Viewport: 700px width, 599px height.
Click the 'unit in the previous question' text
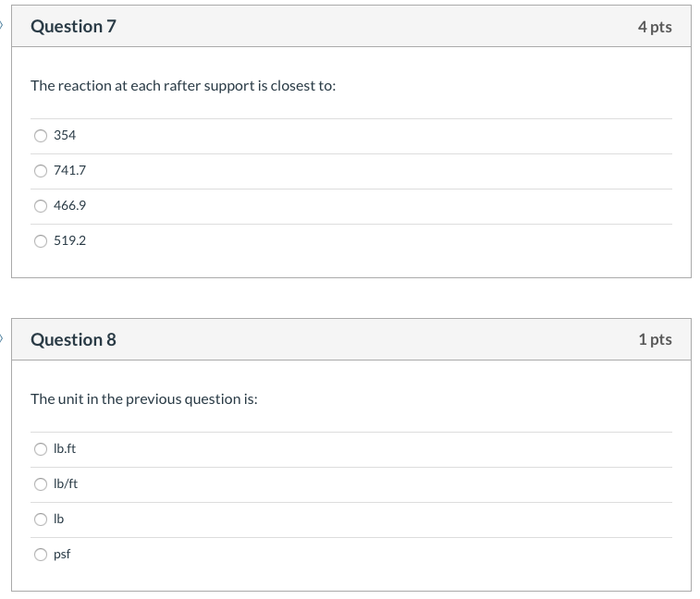pos(143,399)
